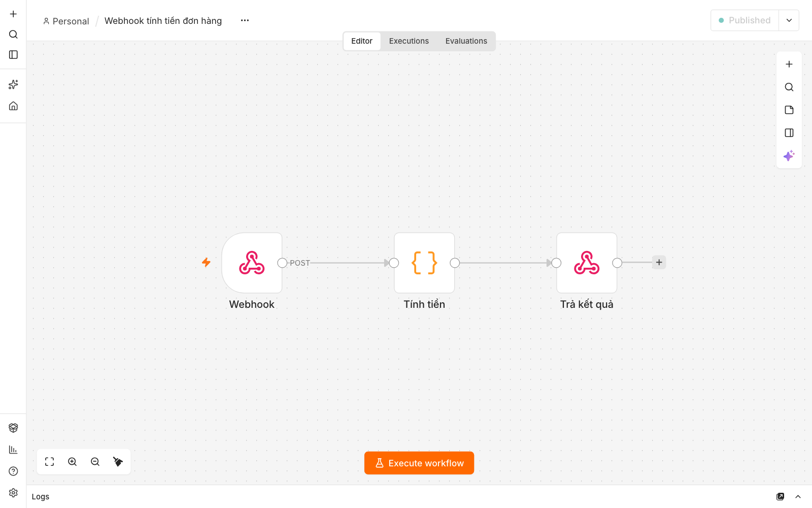812x508 pixels.
Task: Search nodes with the canvas magnifier icon
Action: tap(789, 87)
